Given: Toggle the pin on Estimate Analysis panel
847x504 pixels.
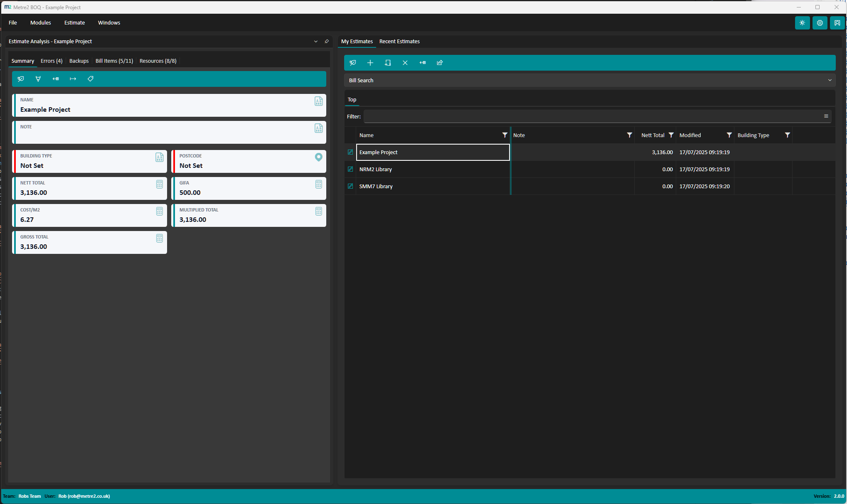Looking at the screenshot, I should click(327, 42).
